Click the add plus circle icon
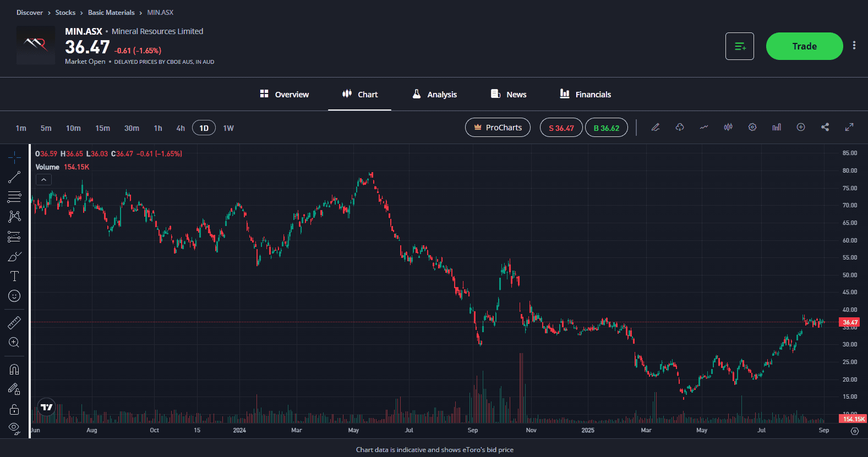 coord(801,127)
